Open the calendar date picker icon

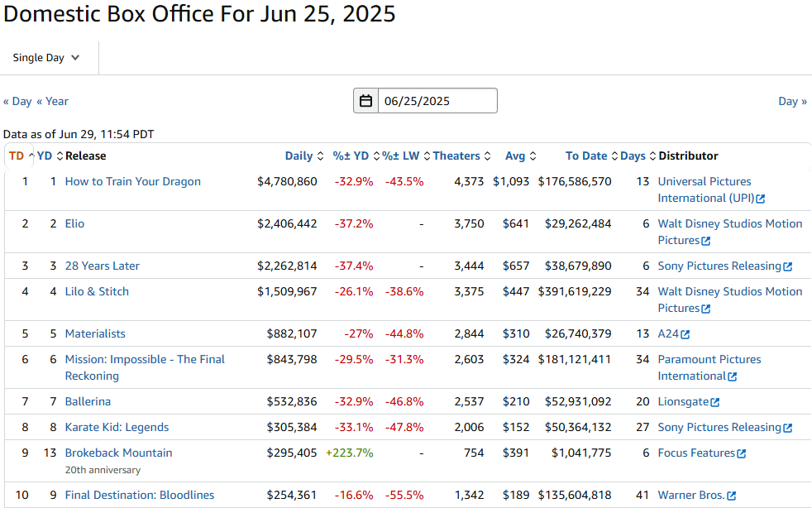click(365, 101)
